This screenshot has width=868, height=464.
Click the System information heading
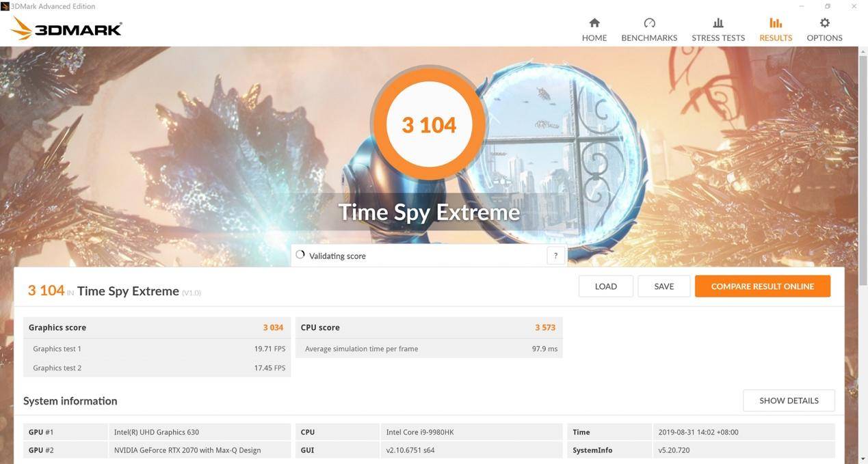coord(70,401)
